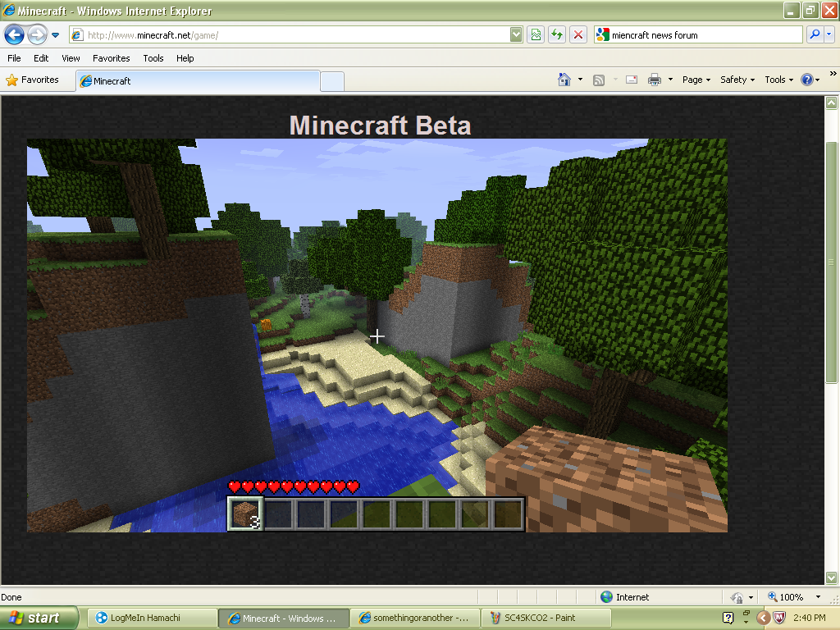Viewport: 840px width, 630px height.
Task: Select the dirt block hotbar slot
Action: (245, 514)
